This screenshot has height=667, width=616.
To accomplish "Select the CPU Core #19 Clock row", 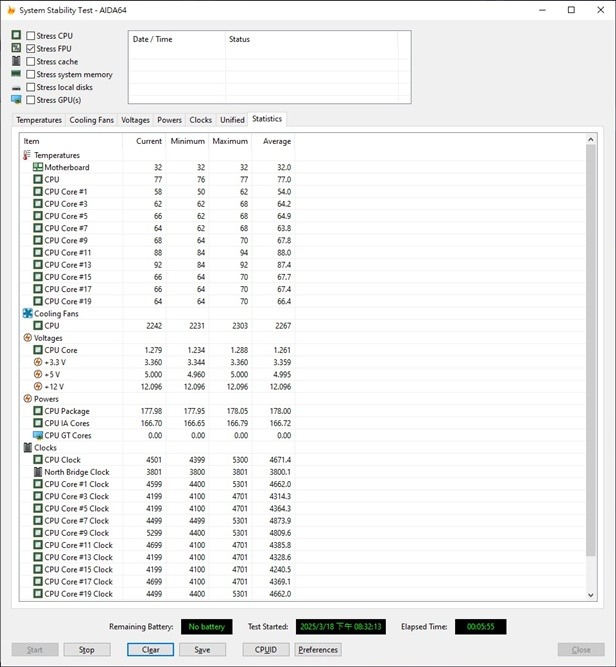I will coord(157,593).
